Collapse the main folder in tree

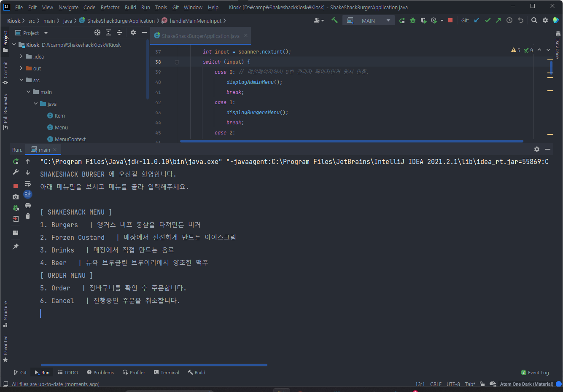29,92
